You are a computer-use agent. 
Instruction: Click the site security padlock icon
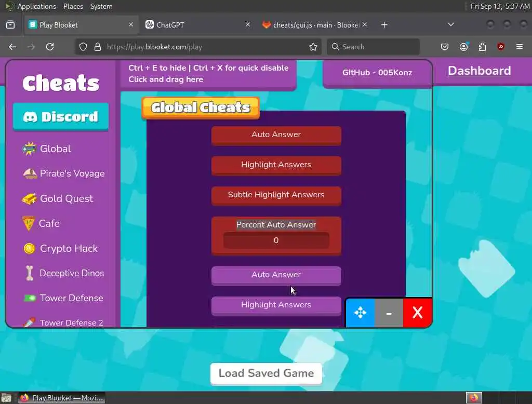(x=97, y=47)
